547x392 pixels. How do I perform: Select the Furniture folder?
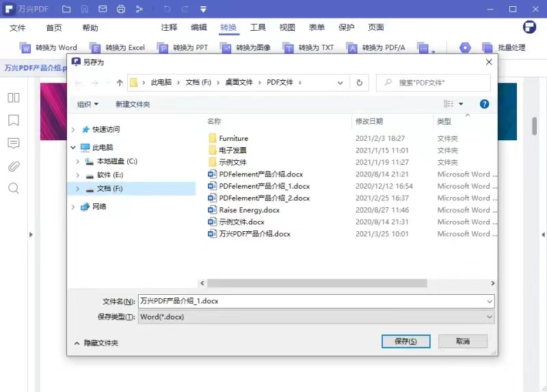pyautogui.click(x=233, y=139)
